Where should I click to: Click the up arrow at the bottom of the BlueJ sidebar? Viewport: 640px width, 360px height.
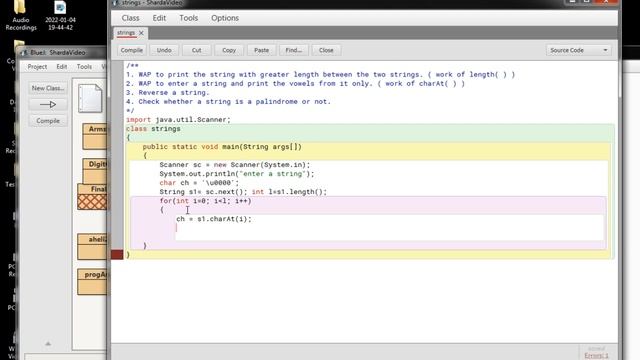48,344
